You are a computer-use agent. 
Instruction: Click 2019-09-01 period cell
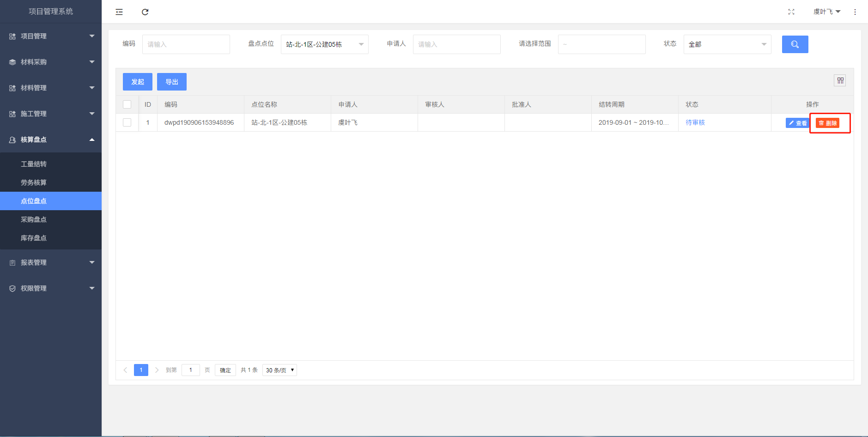point(634,122)
